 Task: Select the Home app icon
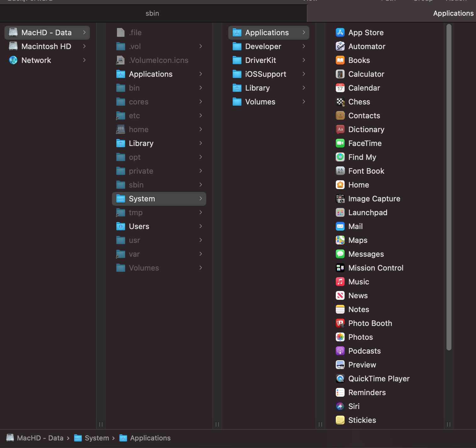(340, 185)
